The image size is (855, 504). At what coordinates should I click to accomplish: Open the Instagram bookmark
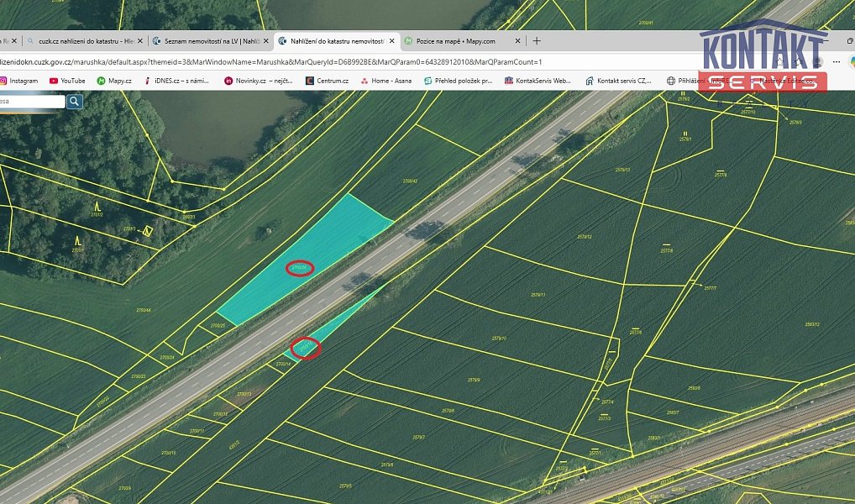(x=19, y=81)
